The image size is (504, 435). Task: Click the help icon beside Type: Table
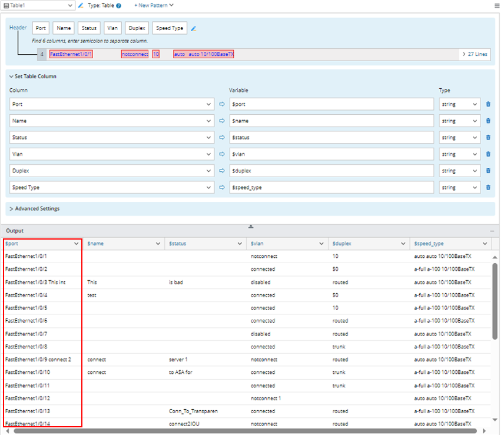(119, 6)
